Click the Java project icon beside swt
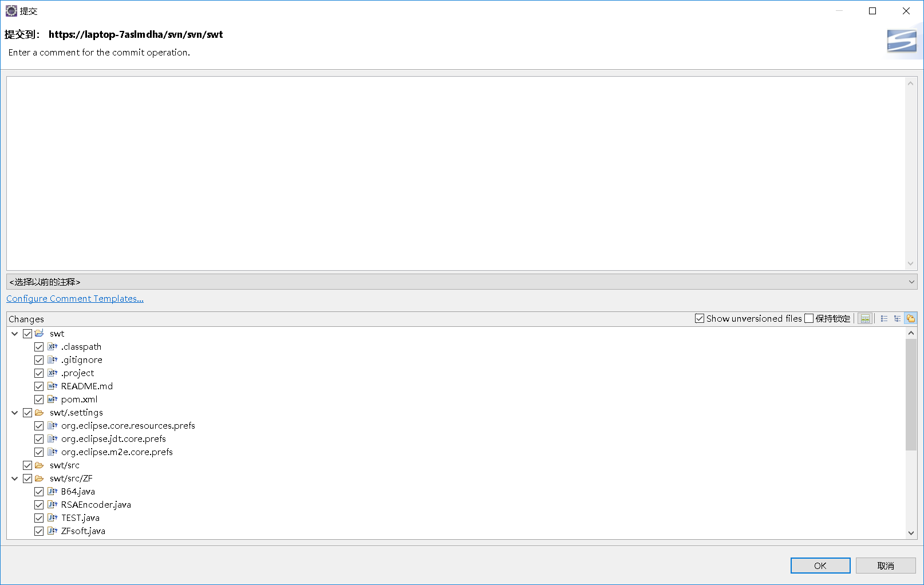Image resolution: width=924 pixels, height=585 pixels. (x=39, y=333)
